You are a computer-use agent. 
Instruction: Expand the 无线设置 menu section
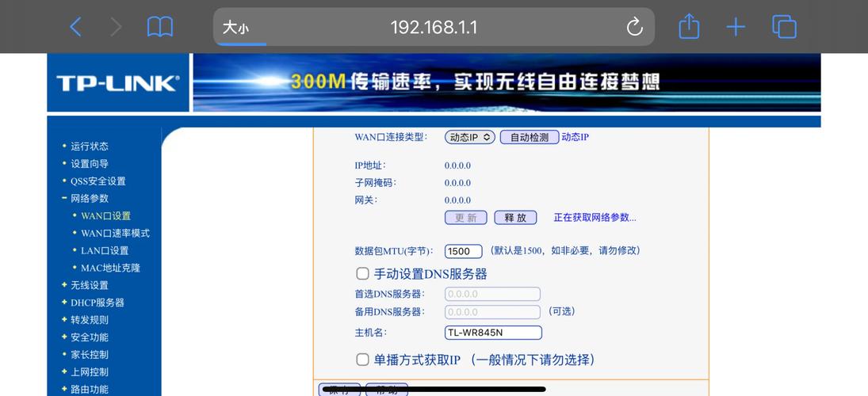89,285
